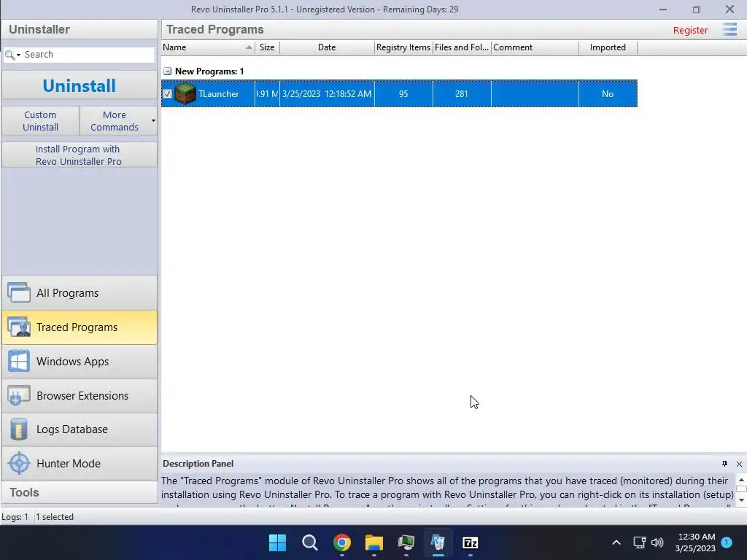This screenshot has width=747, height=560.
Task: Open notification badge icon
Action: point(727,542)
